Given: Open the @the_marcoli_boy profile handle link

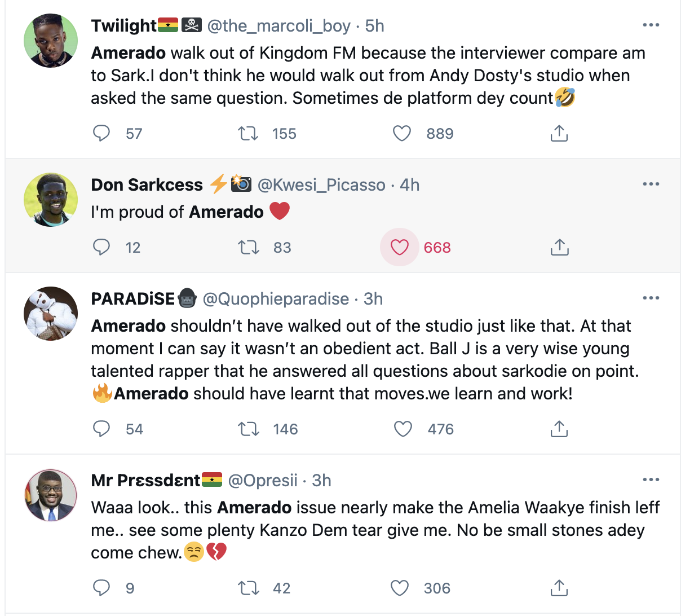Looking at the screenshot, I should click(x=279, y=26).
